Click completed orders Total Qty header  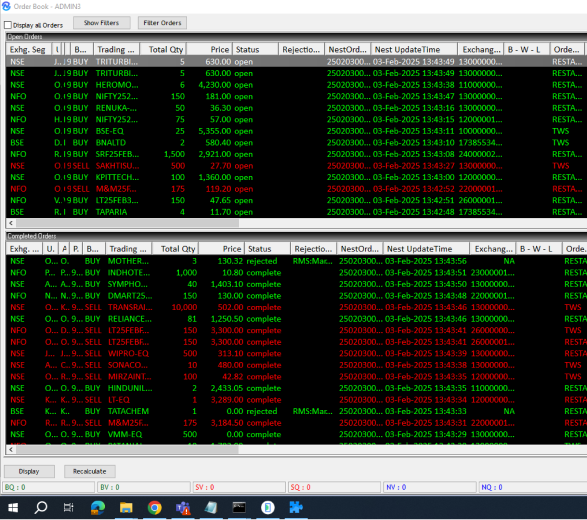175,249
